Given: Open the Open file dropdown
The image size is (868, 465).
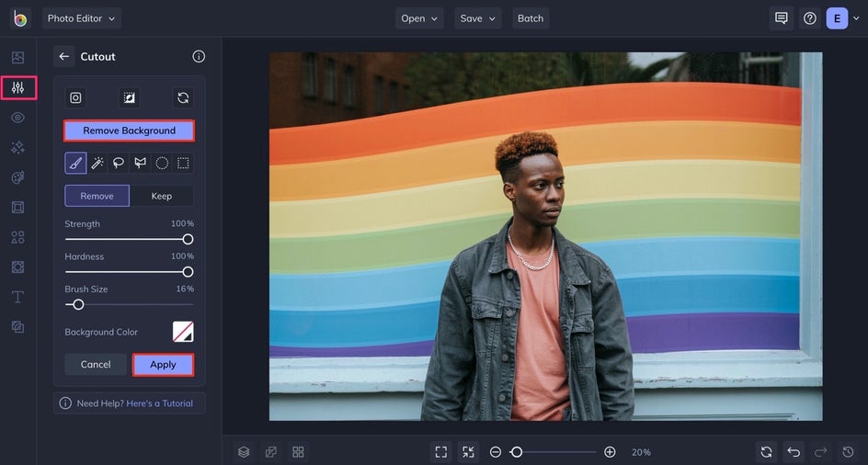Looking at the screenshot, I should point(419,18).
